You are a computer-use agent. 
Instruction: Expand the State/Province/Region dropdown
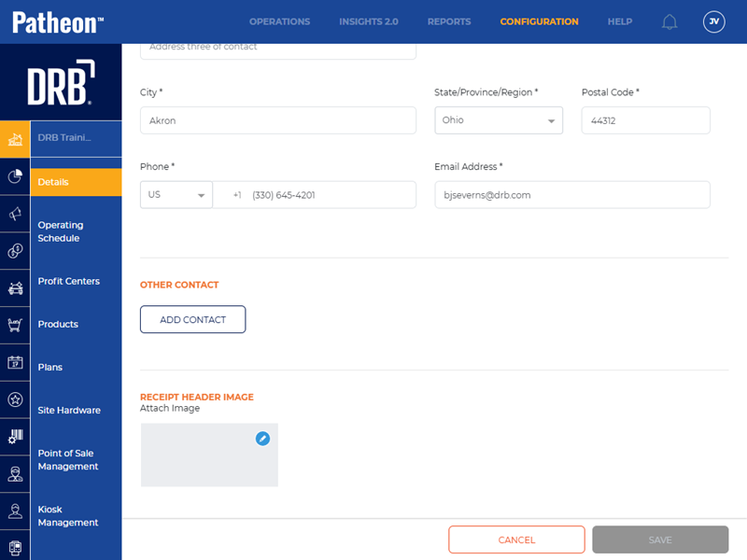click(499, 120)
